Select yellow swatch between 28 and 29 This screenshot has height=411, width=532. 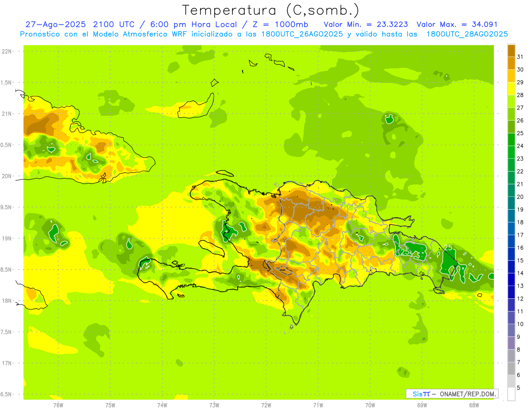511,89
